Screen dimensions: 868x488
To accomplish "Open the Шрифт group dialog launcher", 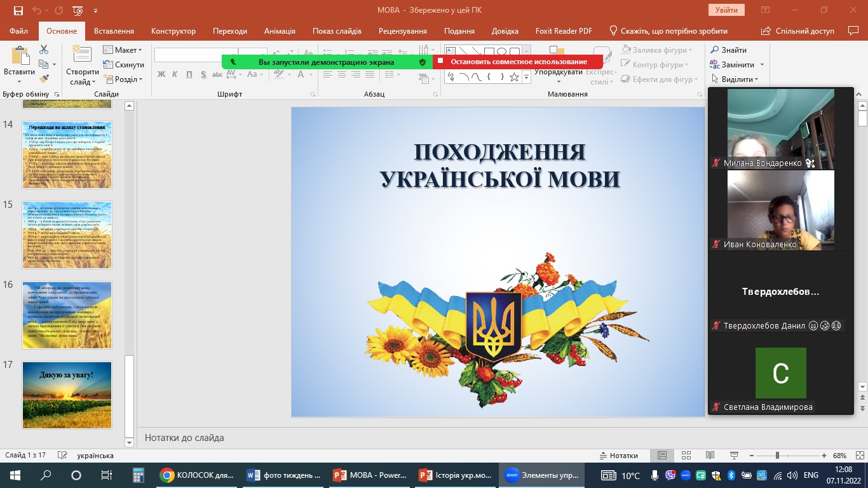I will pos(313,94).
